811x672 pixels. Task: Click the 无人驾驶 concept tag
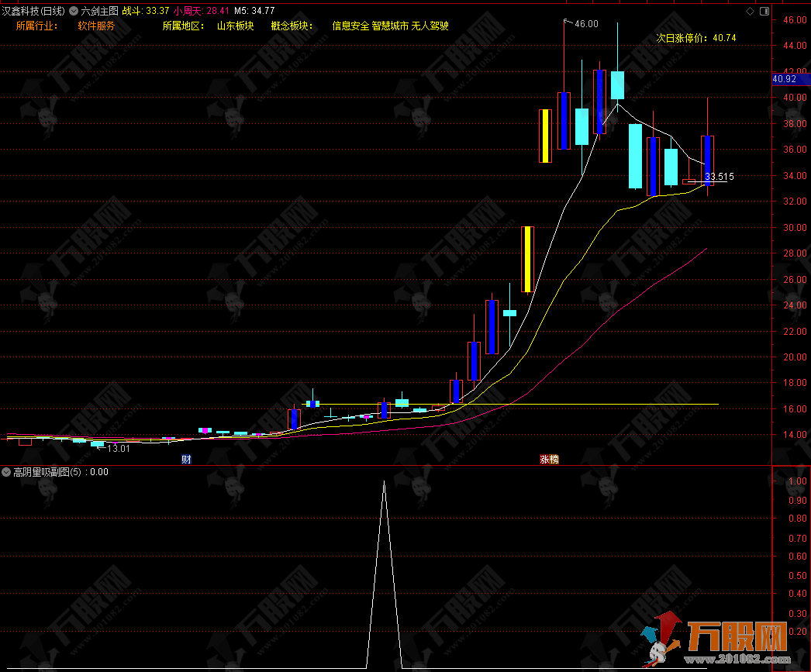point(430,26)
